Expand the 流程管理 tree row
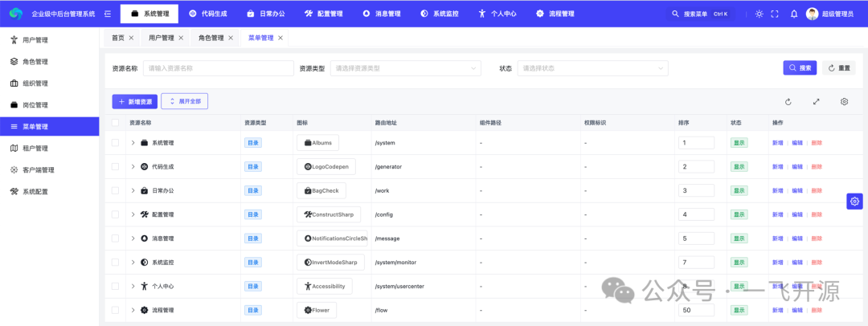 [133, 310]
